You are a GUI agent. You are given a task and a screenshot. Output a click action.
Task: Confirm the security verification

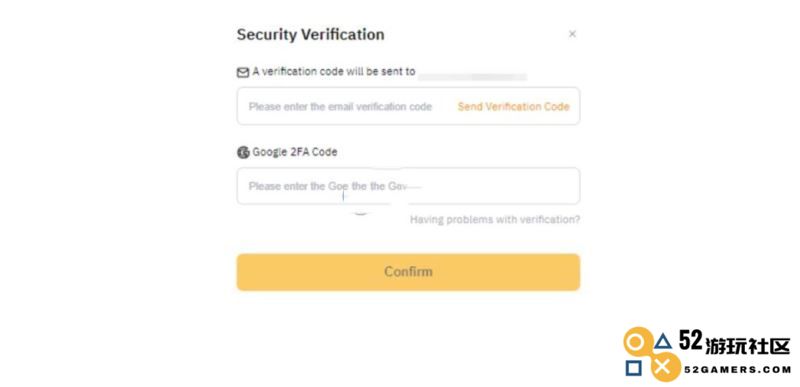tap(408, 272)
